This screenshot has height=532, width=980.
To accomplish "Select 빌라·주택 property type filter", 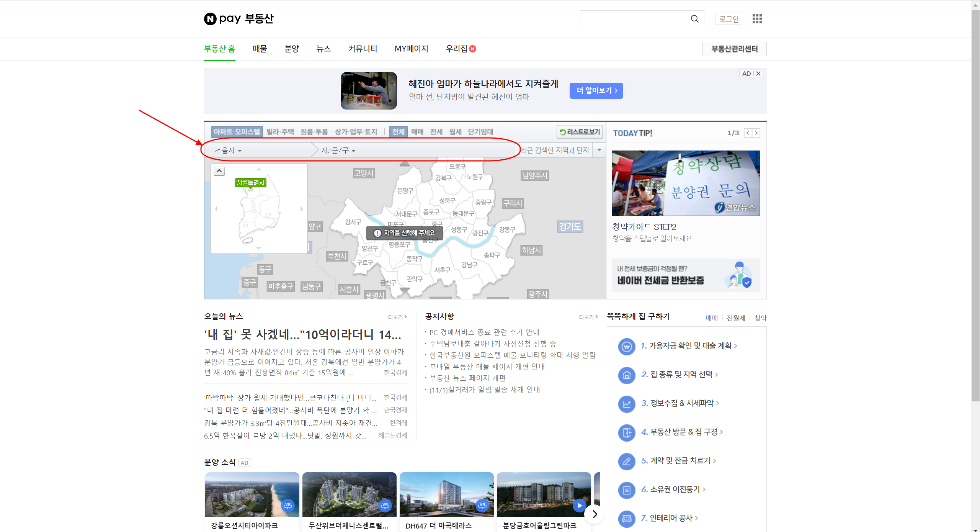I will pos(280,132).
